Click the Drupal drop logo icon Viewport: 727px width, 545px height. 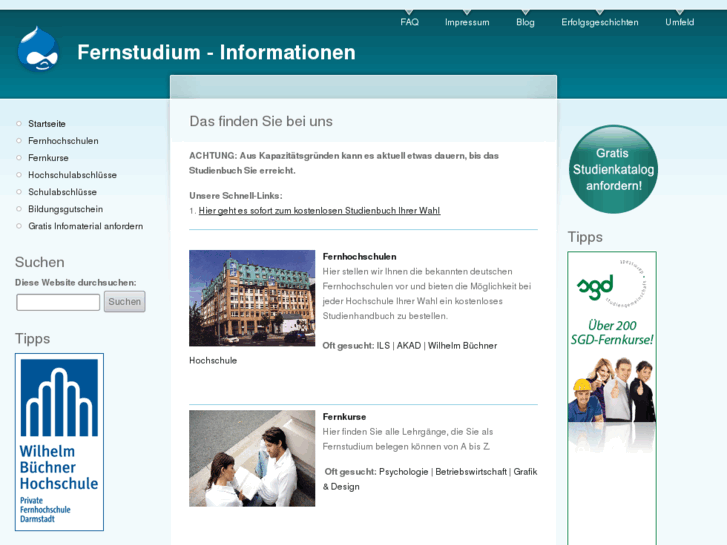click(x=38, y=50)
